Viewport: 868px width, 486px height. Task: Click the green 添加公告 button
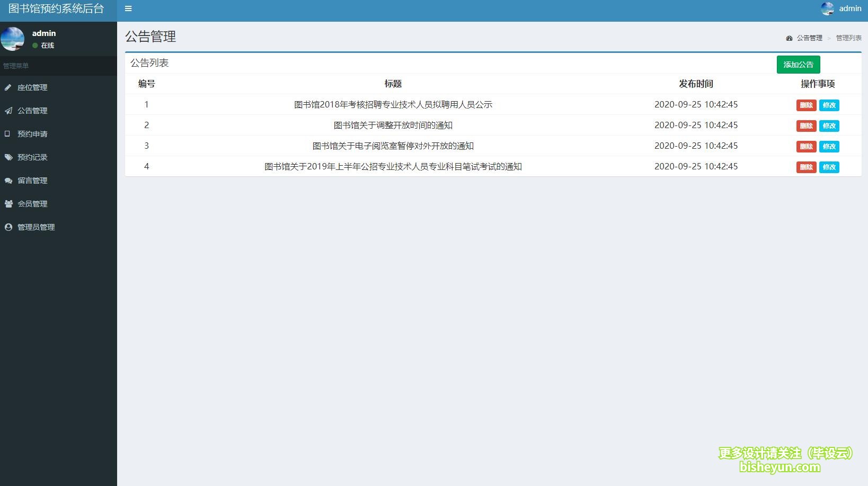798,65
